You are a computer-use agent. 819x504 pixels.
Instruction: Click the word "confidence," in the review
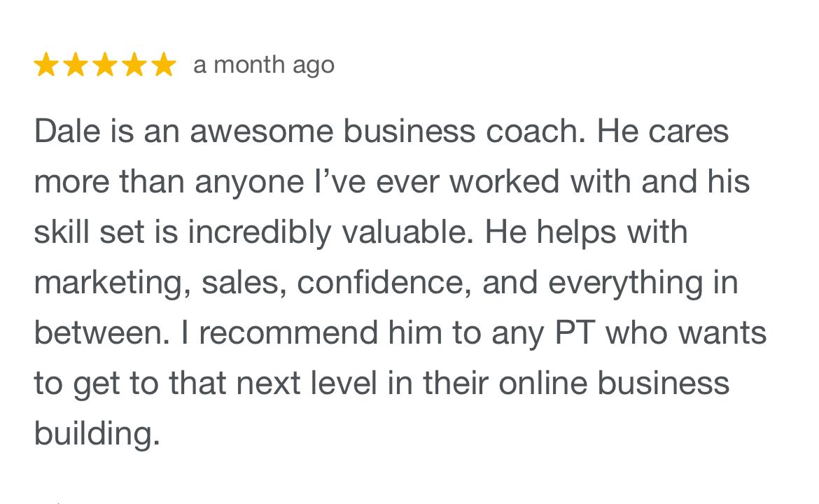tap(384, 283)
